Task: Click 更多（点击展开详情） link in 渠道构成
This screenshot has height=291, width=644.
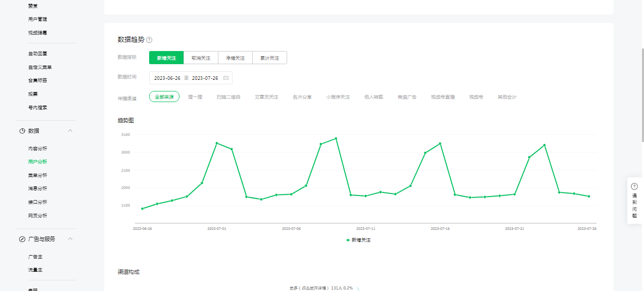Action: coord(309,288)
